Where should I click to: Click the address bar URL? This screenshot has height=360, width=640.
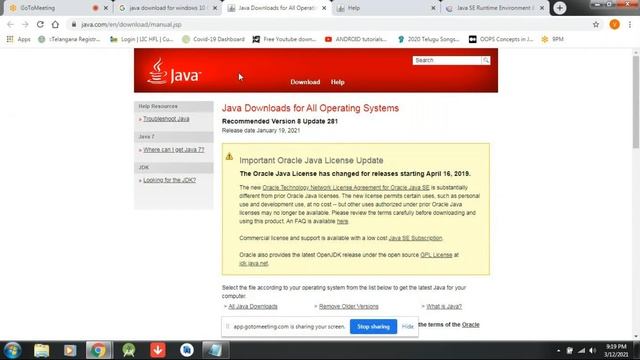pos(131,24)
